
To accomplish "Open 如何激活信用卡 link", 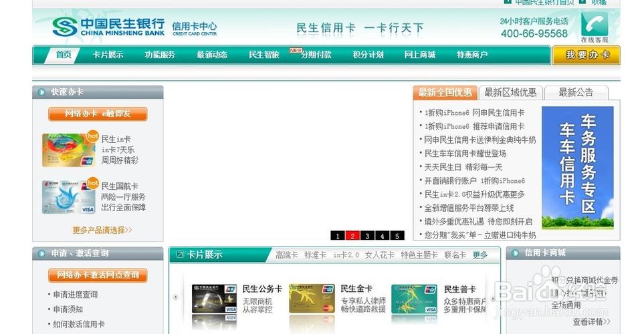I will click(79, 324).
